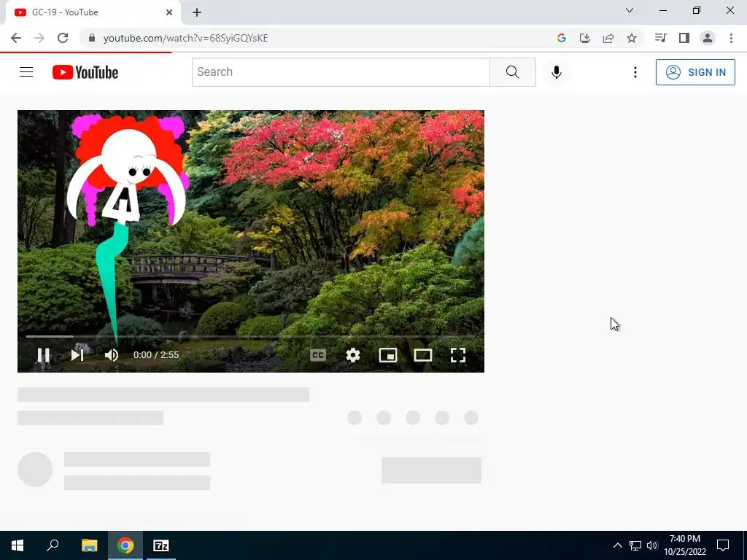The height and width of the screenshot is (560, 747).
Task: Go back to the previous page
Action: pyautogui.click(x=16, y=38)
